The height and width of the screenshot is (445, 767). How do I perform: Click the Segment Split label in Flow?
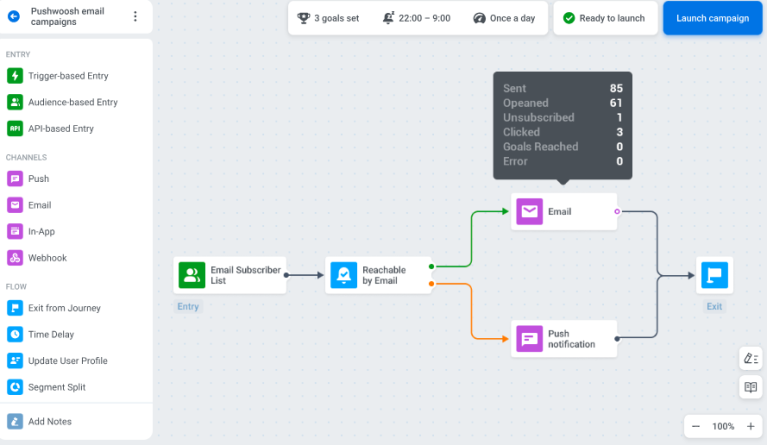57,387
